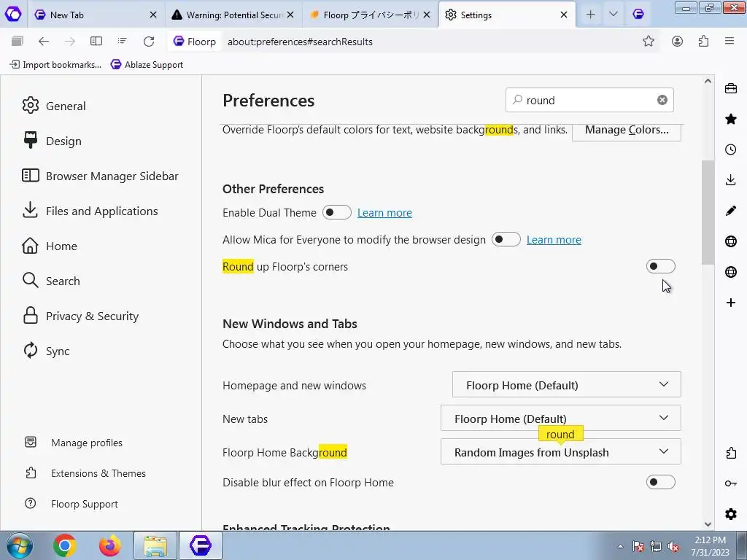Viewport: 747px width, 560px height.
Task: Launch Firefox from the taskbar
Action: click(x=110, y=545)
